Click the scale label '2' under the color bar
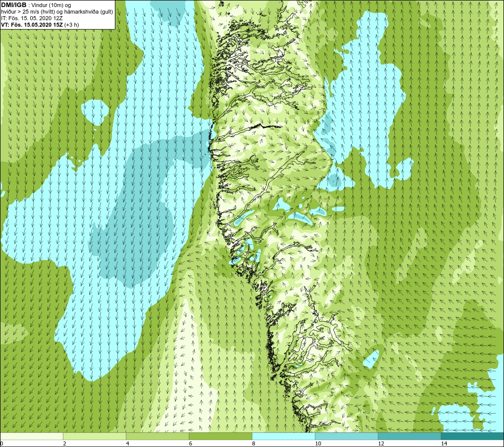Viewport: 504px width, 447px height. (65, 443)
